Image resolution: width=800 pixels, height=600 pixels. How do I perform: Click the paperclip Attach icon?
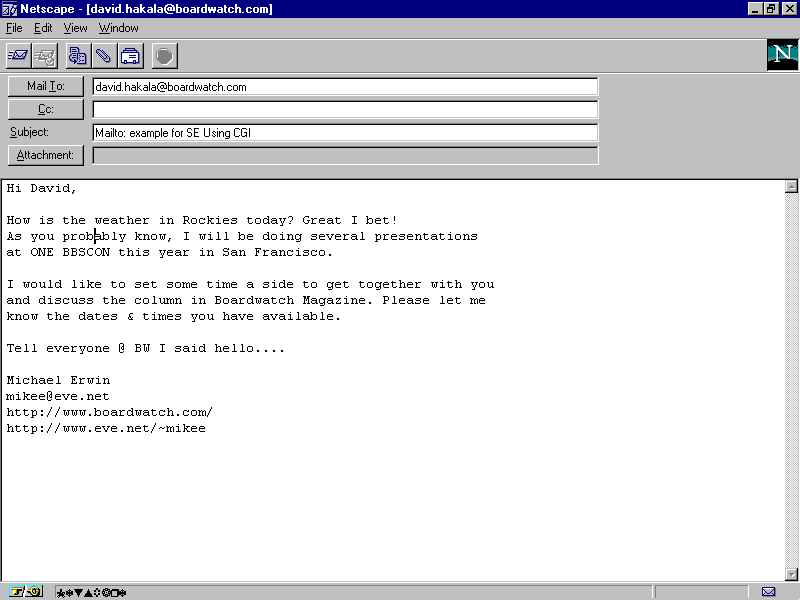[x=104, y=55]
